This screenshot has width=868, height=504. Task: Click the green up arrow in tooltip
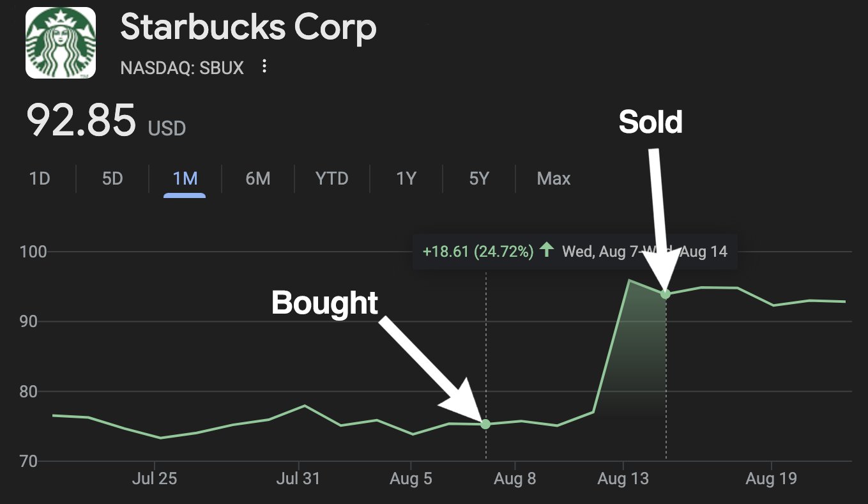coord(546,250)
